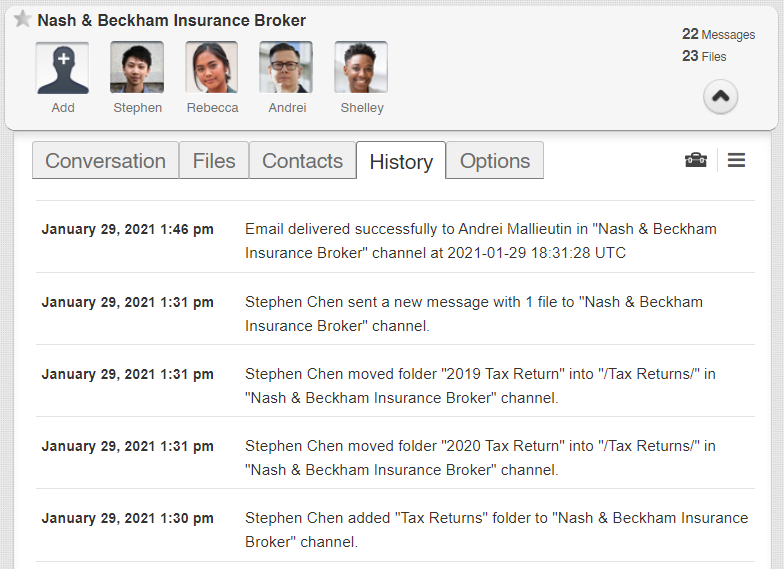Open the hamburger menu icon
Viewport: 784px width, 569px height.
pyautogui.click(x=736, y=160)
